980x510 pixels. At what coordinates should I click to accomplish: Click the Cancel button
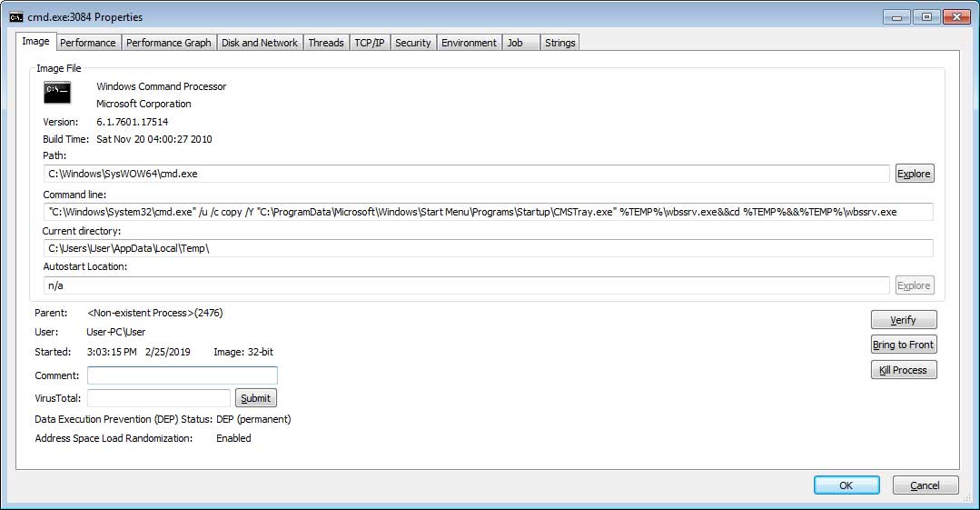pyautogui.click(x=925, y=485)
